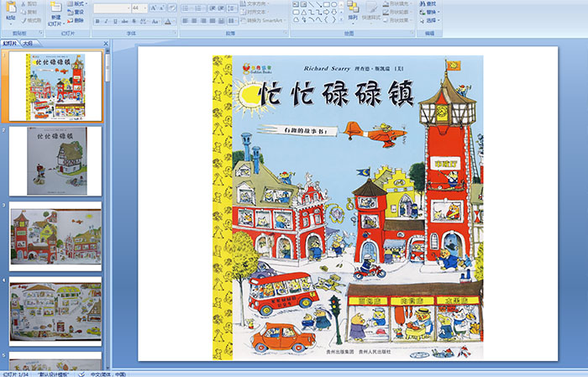This screenshot has width=588, height=377.
Task: Toggle Align Text Right
Action: pos(203,21)
